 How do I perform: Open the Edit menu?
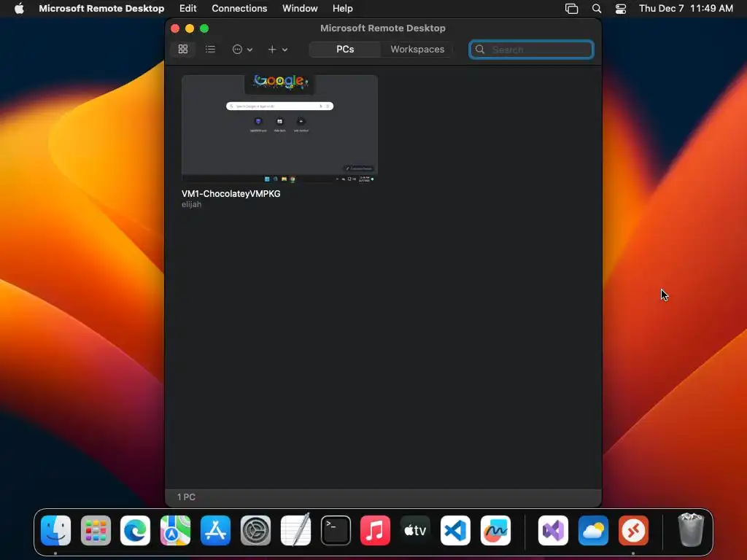(187, 8)
